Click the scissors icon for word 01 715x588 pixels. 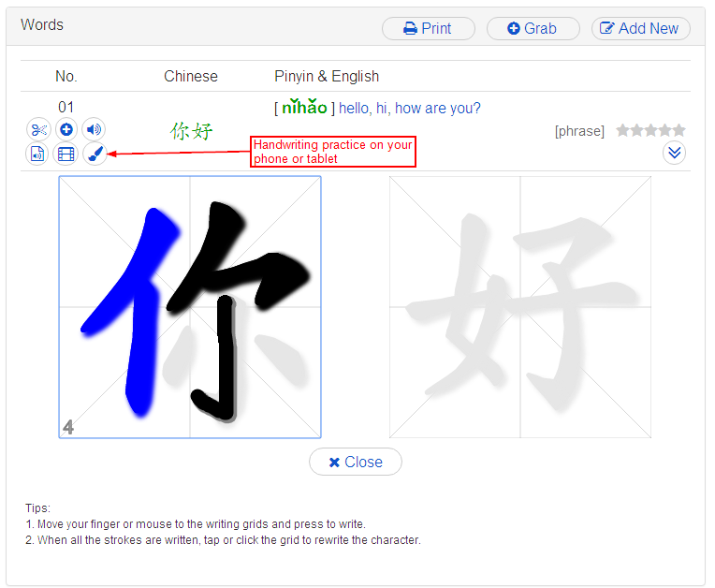coord(37,129)
